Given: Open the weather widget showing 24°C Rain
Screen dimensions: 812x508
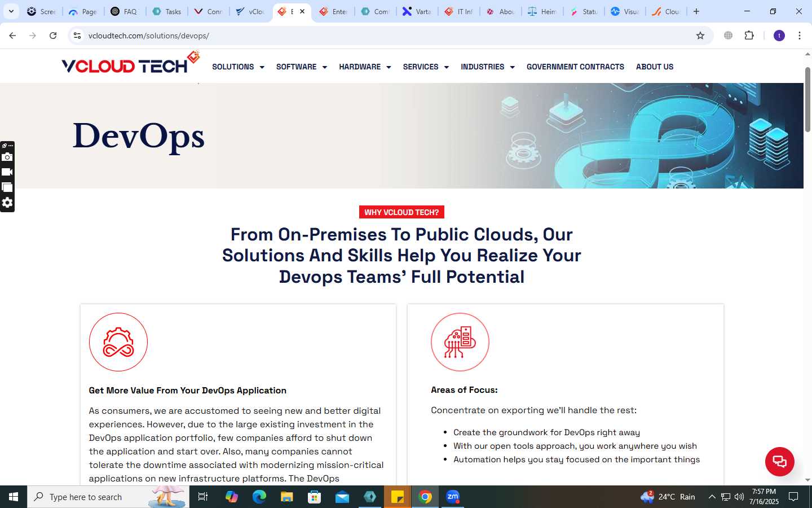Looking at the screenshot, I should point(668,497).
